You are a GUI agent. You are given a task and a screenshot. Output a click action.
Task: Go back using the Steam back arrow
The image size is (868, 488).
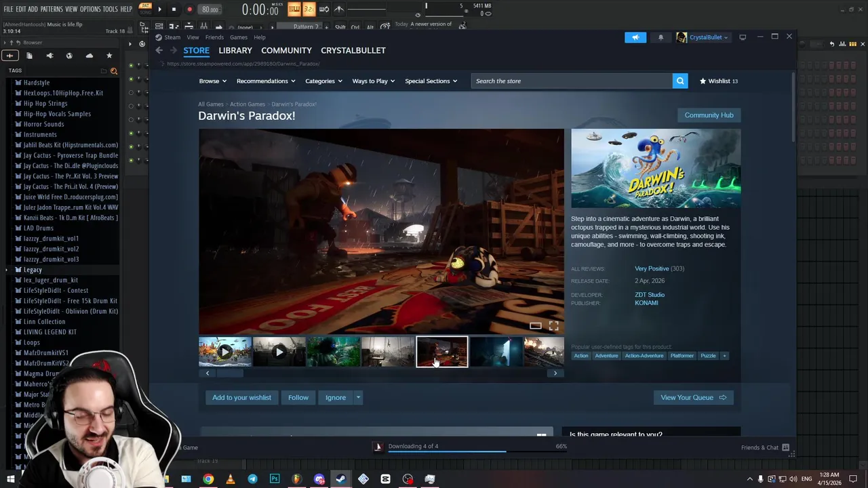coord(159,50)
